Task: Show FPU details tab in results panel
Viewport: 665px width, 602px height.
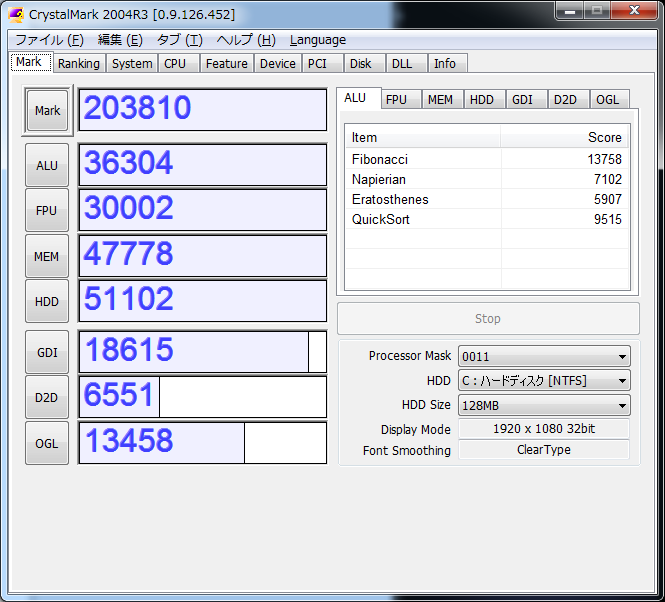Action: (x=400, y=99)
